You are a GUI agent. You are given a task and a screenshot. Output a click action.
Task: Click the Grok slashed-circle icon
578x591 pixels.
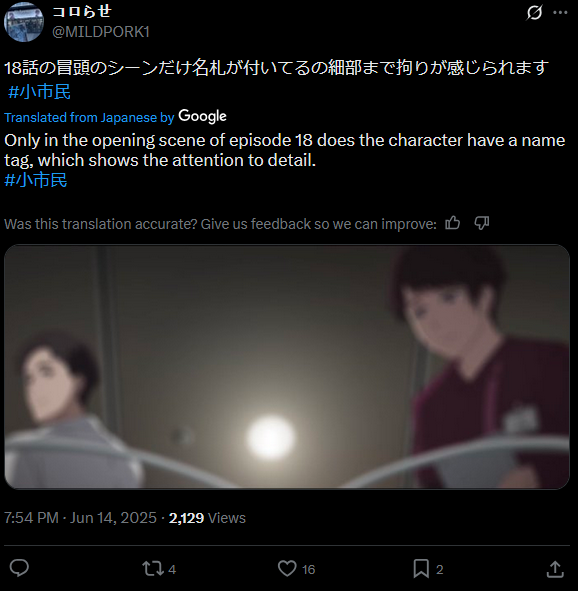(534, 12)
